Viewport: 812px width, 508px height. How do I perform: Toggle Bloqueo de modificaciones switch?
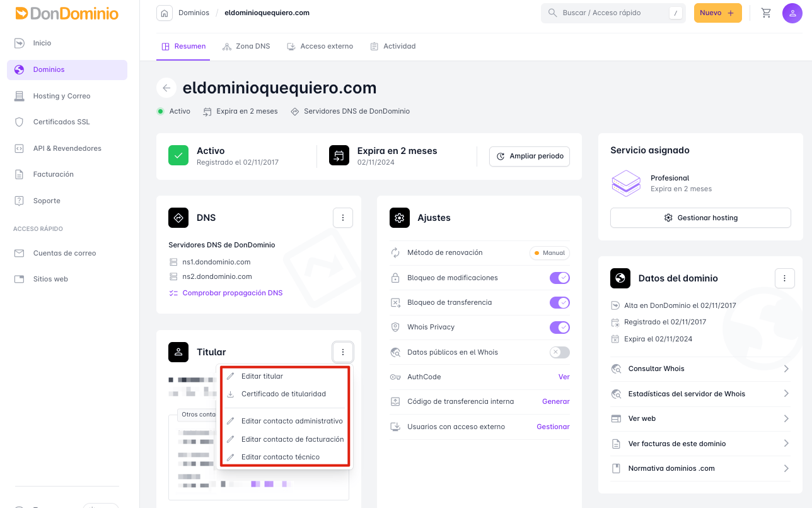pos(560,278)
